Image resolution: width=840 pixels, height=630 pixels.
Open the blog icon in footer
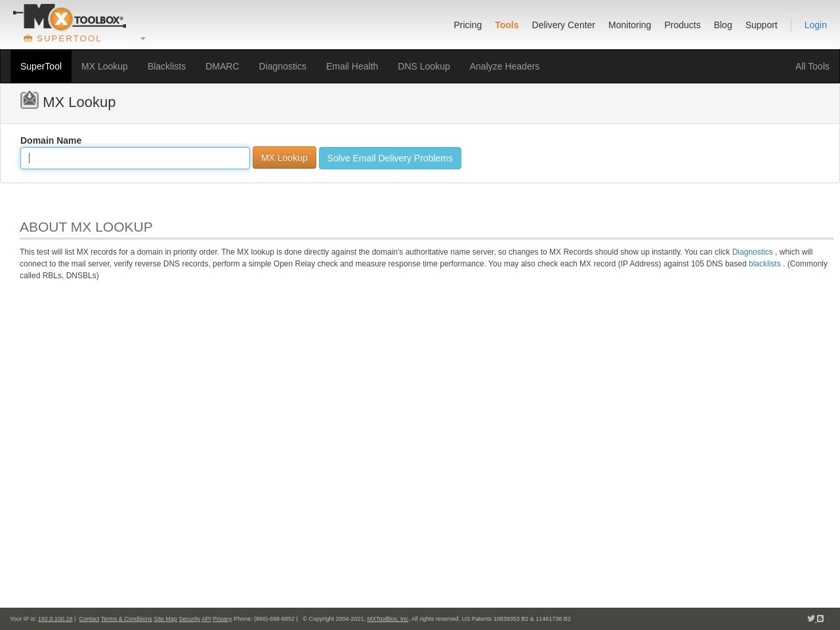tap(820, 618)
